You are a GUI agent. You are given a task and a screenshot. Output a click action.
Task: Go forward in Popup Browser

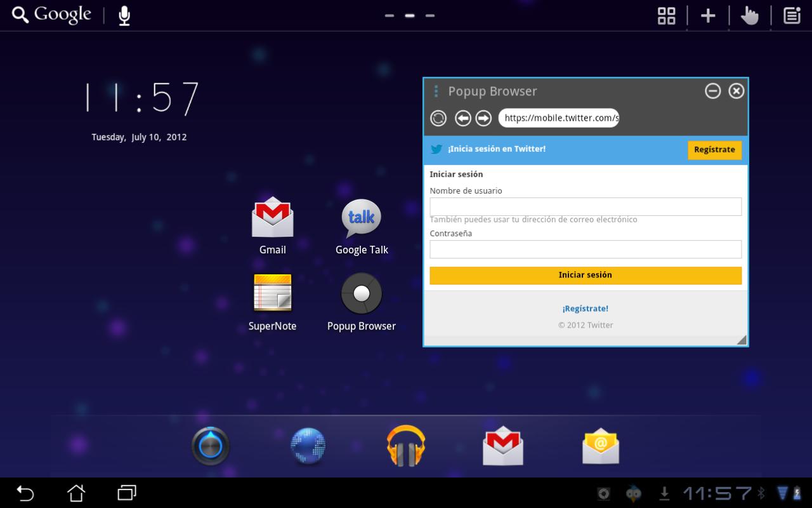[483, 118]
